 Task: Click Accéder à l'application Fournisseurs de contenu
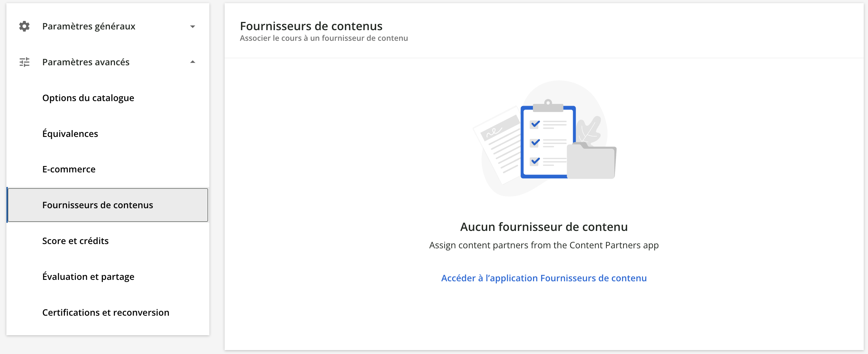[544, 278]
